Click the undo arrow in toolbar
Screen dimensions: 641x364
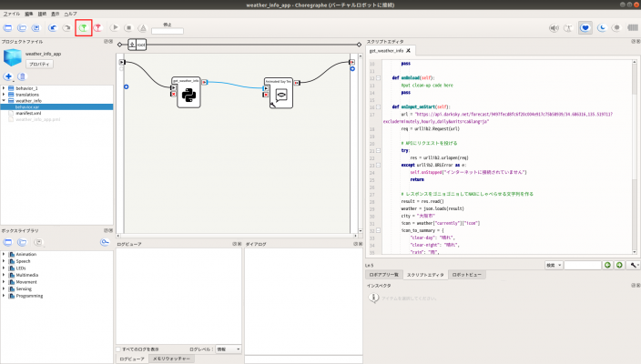51,28
